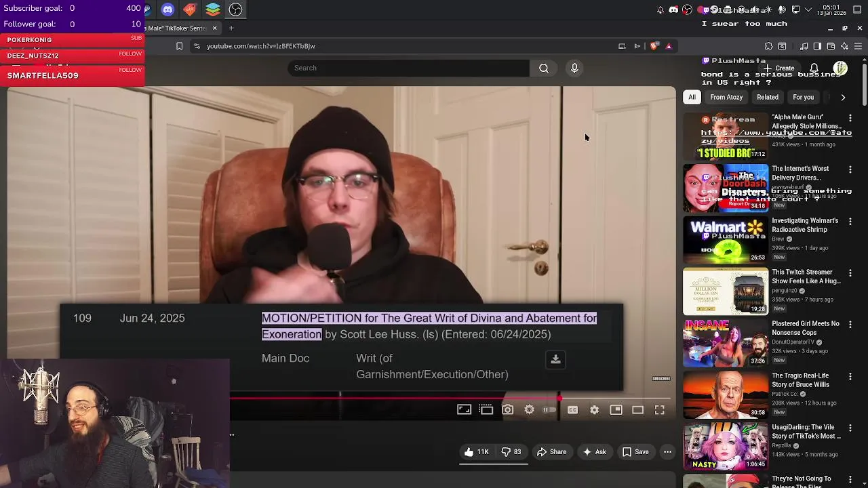Open options for This Twitch Streamer video
Viewport: 868px width, 488px height.
[x=850, y=273]
